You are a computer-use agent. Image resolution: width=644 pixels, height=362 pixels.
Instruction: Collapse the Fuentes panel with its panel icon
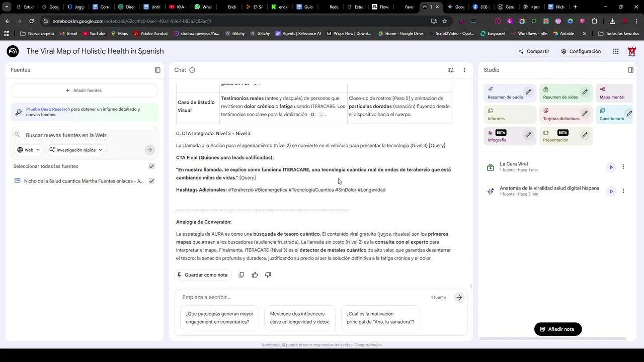(157, 70)
